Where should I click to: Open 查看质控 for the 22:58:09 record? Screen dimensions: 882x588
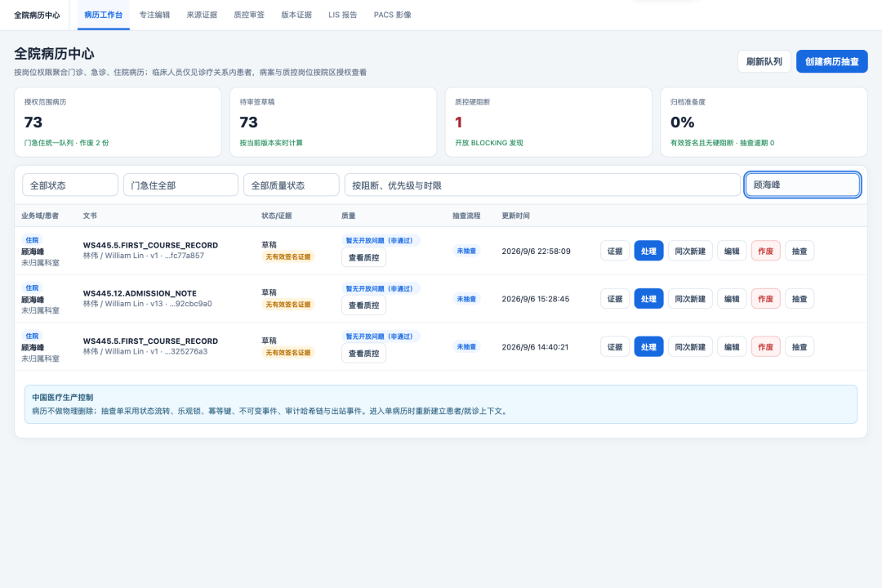click(364, 258)
